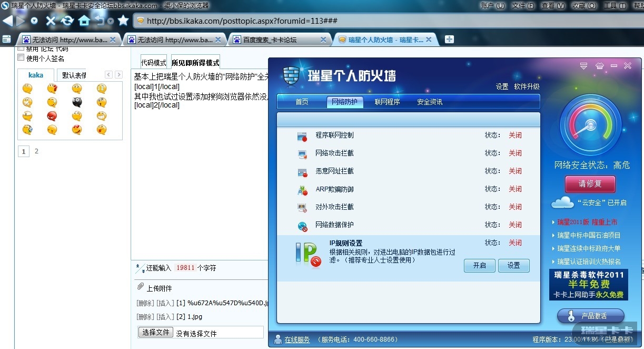Click the 选择文件 upload button
644x349 pixels.
(x=156, y=332)
